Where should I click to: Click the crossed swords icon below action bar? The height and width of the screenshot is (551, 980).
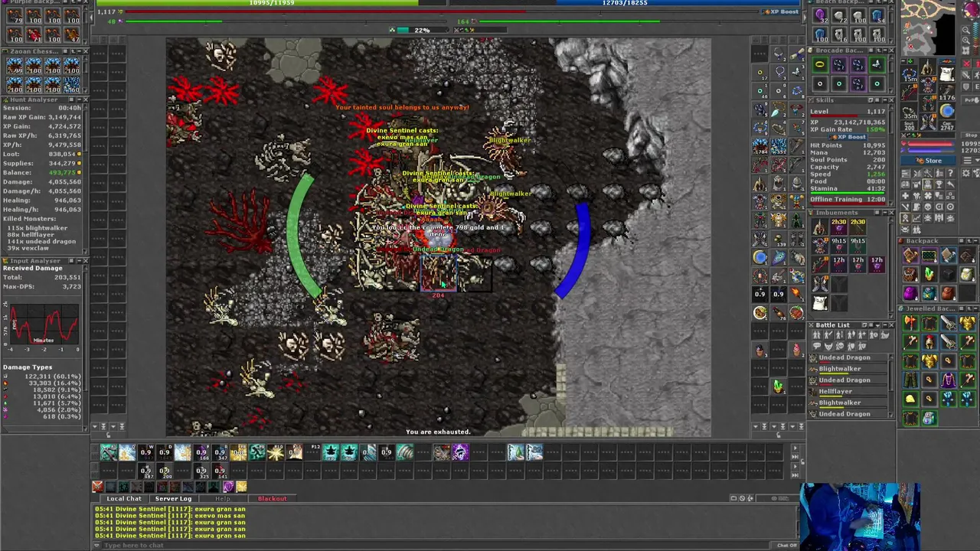coord(97,487)
